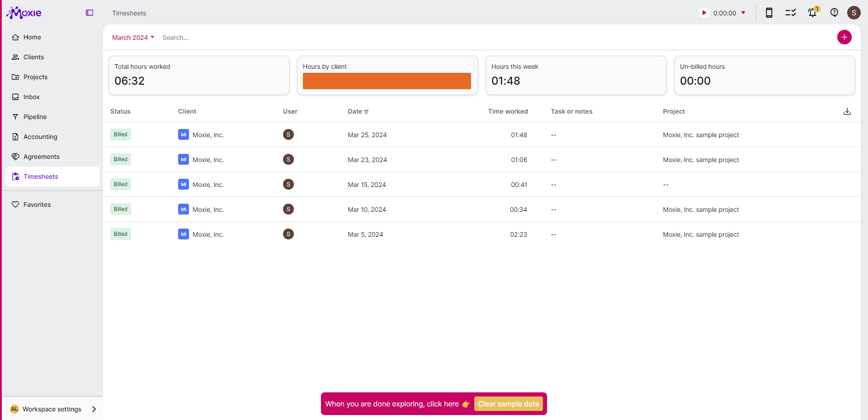The height and width of the screenshot is (420, 868).
Task: Switch to the Agreements section
Action: point(42,156)
